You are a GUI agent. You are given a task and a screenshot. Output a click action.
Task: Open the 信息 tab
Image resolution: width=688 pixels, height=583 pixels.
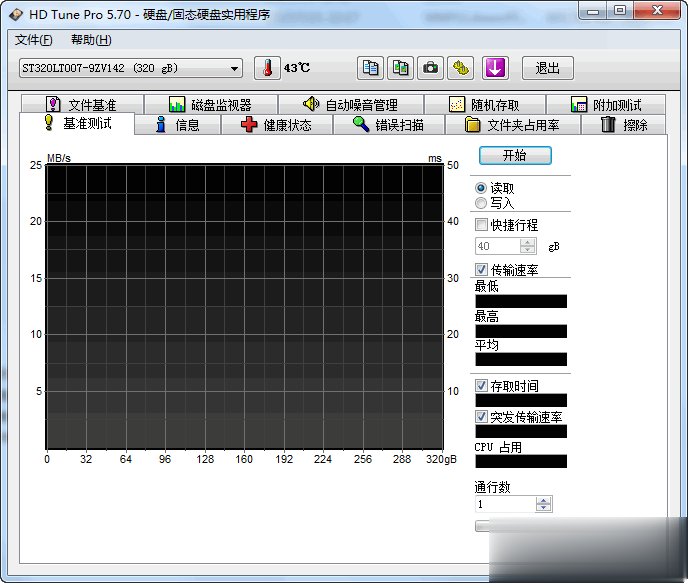click(178, 125)
